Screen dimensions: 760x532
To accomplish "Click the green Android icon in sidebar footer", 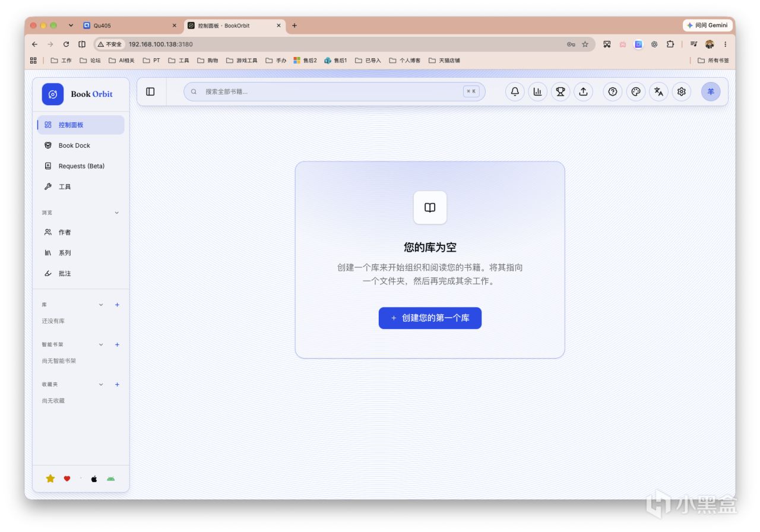I will click(x=110, y=479).
